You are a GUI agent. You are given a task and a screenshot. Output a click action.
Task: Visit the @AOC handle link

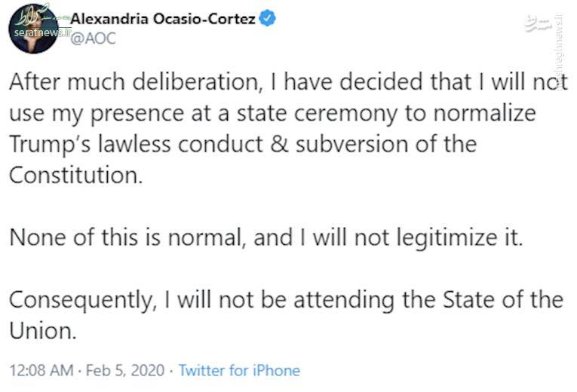(x=93, y=38)
